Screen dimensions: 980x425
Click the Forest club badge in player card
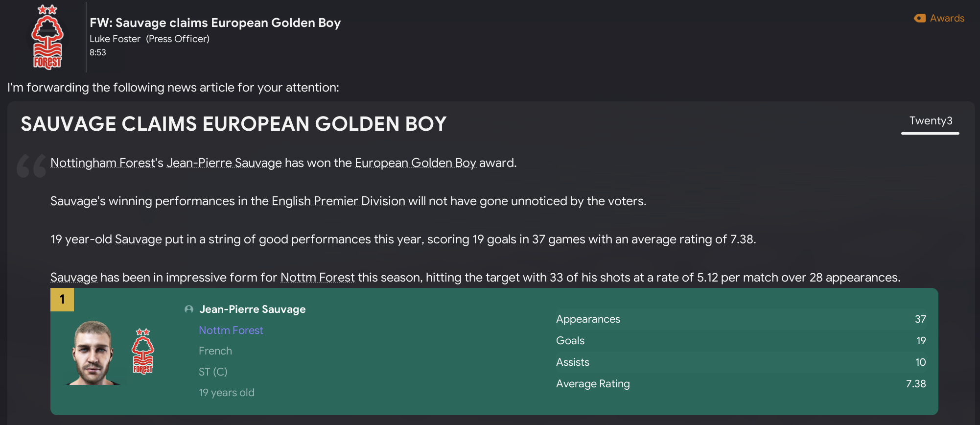tap(143, 352)
